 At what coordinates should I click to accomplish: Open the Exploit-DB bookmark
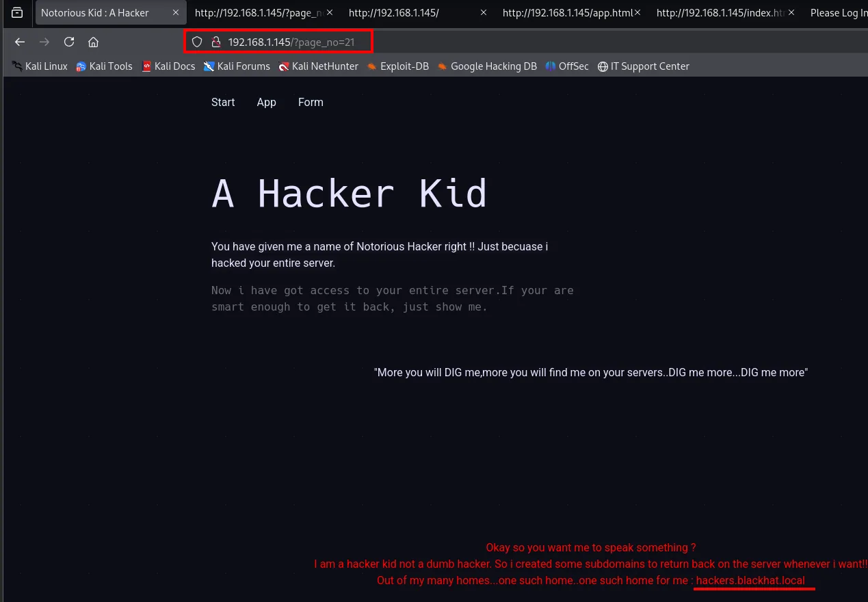[397, 66]
